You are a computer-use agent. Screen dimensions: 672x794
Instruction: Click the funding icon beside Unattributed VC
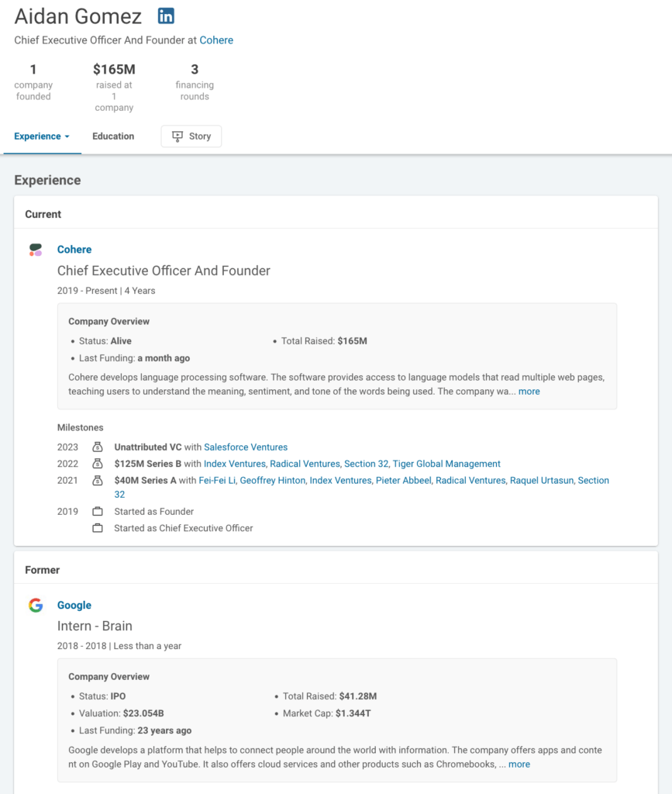[98, 447]
